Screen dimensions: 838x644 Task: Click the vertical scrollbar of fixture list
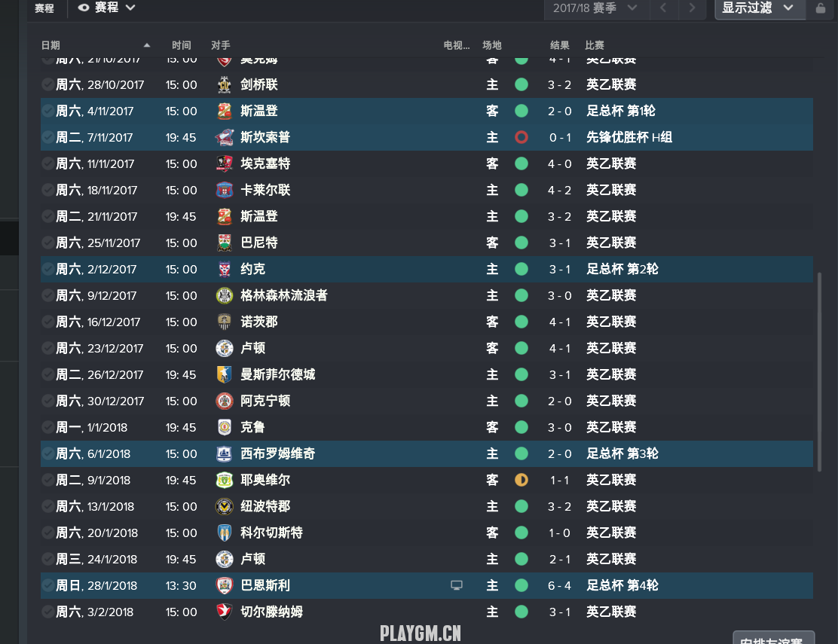pos(819,372)
